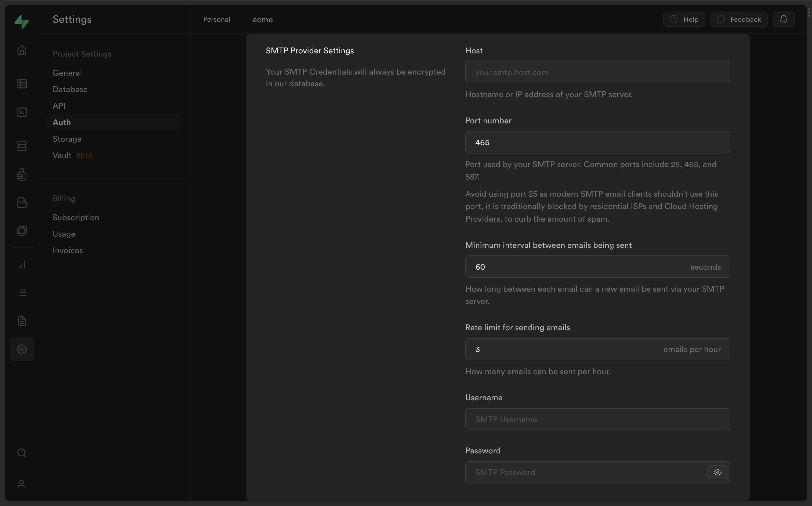Click the notifications bell icon
This screenshot has width=812, height=506.
point(784,19)
